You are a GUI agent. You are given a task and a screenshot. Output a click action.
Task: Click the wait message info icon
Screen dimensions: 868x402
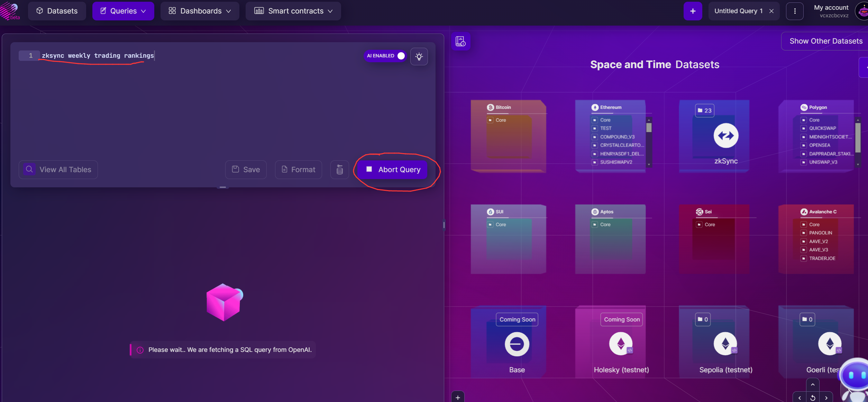pos(140,350)
